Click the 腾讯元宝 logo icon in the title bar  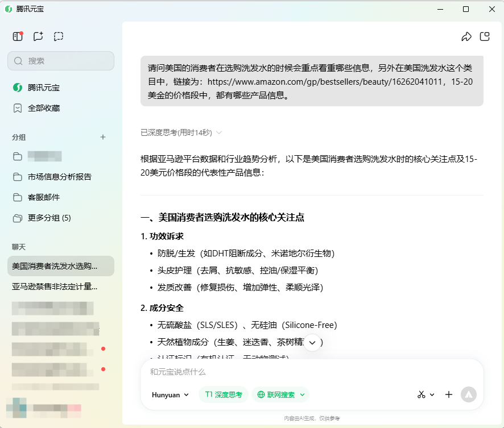click(8, 9)
